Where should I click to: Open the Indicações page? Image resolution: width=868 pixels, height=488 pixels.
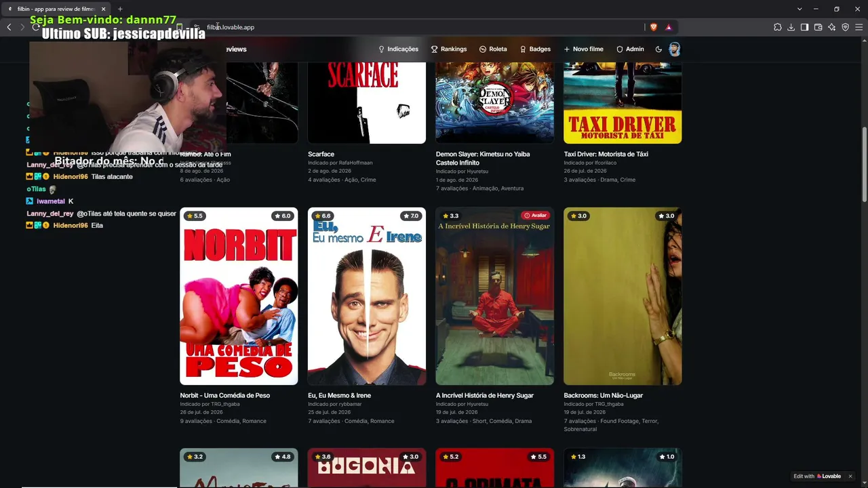pos(398,49)
